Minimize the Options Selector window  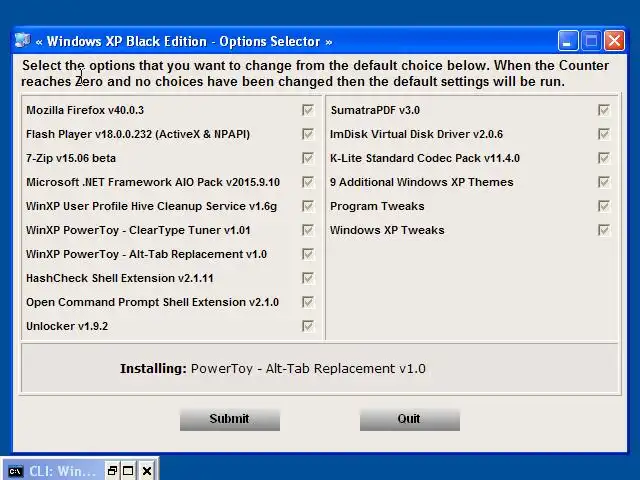tap(568, 41)
